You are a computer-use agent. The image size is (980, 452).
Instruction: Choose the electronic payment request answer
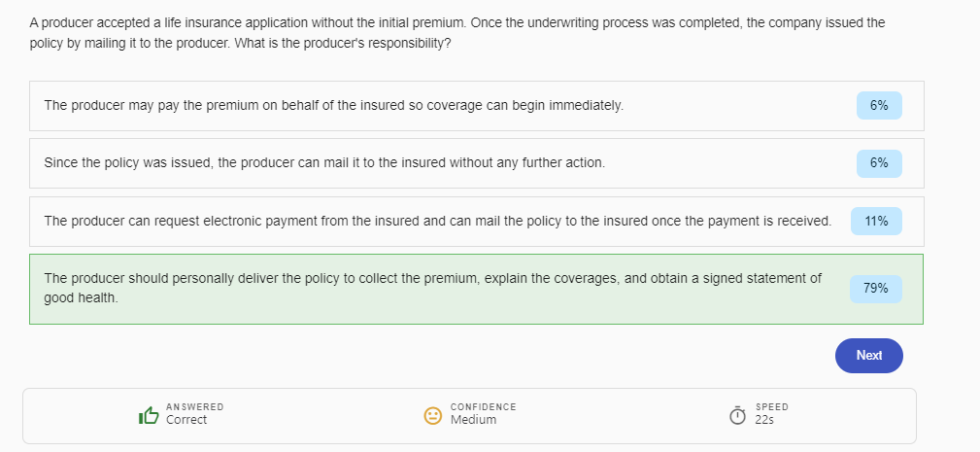click(x=437, y=221)
